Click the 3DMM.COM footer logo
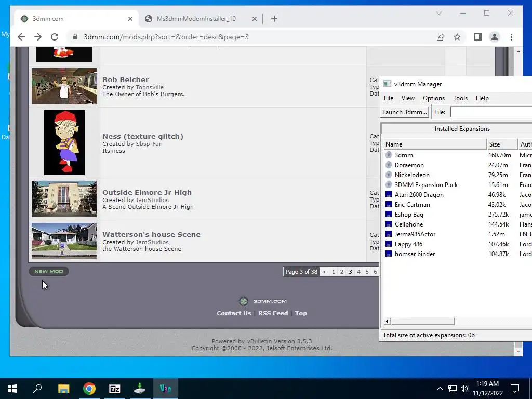This screenshot has width=532, height=399. coord(263,301)
